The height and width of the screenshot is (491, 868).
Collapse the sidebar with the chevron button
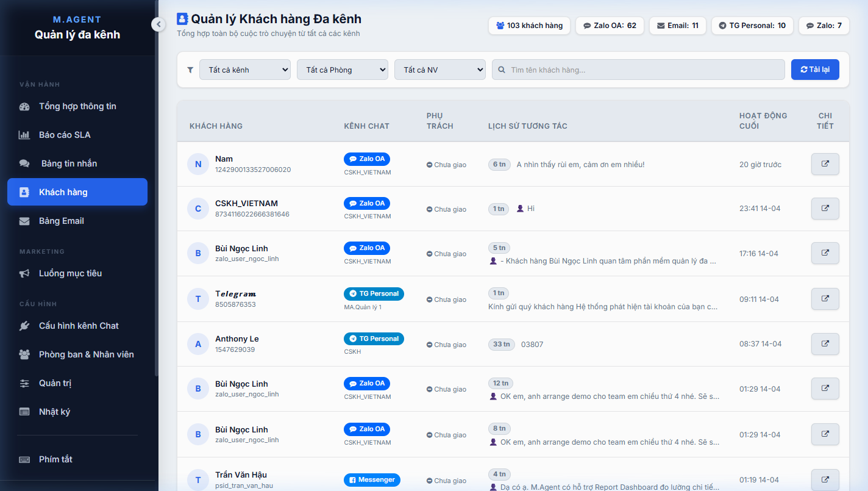tap(158, 24)
